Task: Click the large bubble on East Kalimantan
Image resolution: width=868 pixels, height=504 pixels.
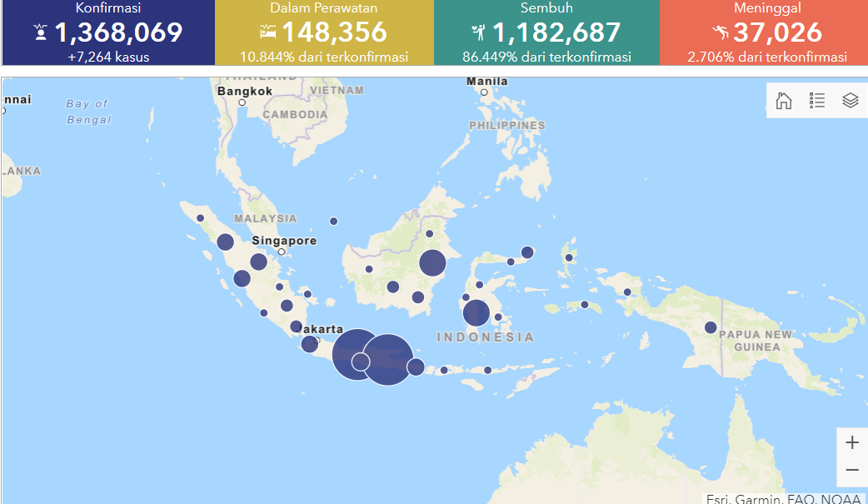Action: 432,263
